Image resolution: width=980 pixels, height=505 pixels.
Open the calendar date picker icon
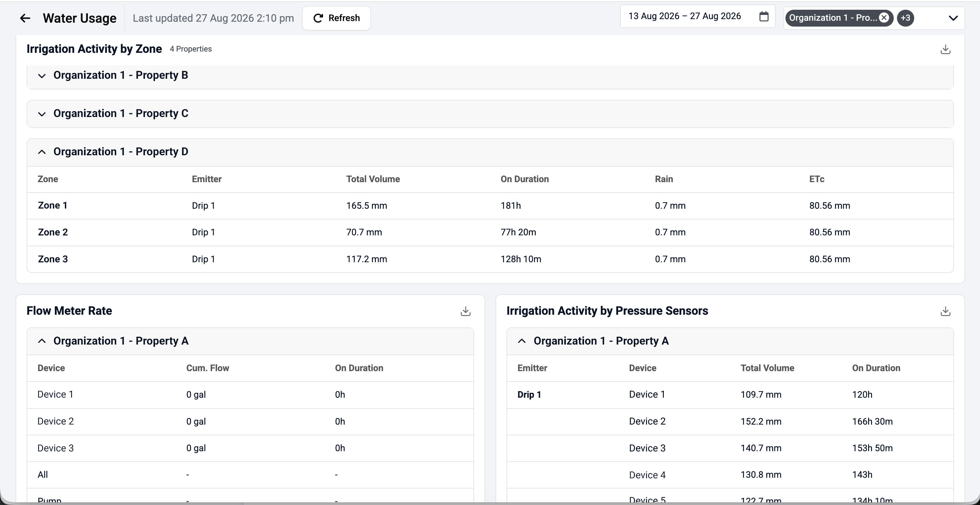[763, 16]
